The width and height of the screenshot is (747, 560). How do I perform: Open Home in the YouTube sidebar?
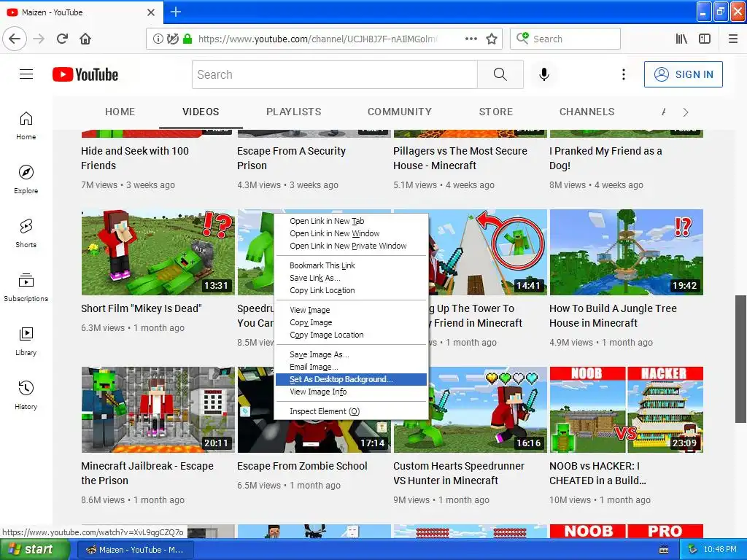point(26,125)
